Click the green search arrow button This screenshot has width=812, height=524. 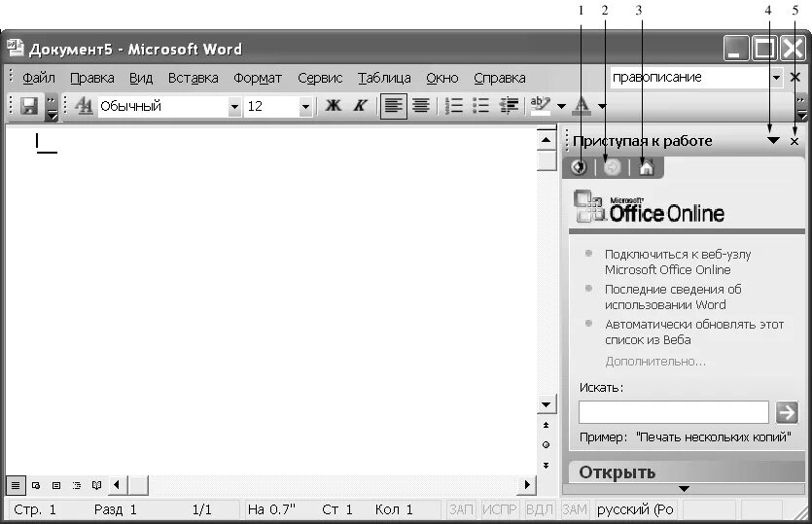(x=787, y=412)
